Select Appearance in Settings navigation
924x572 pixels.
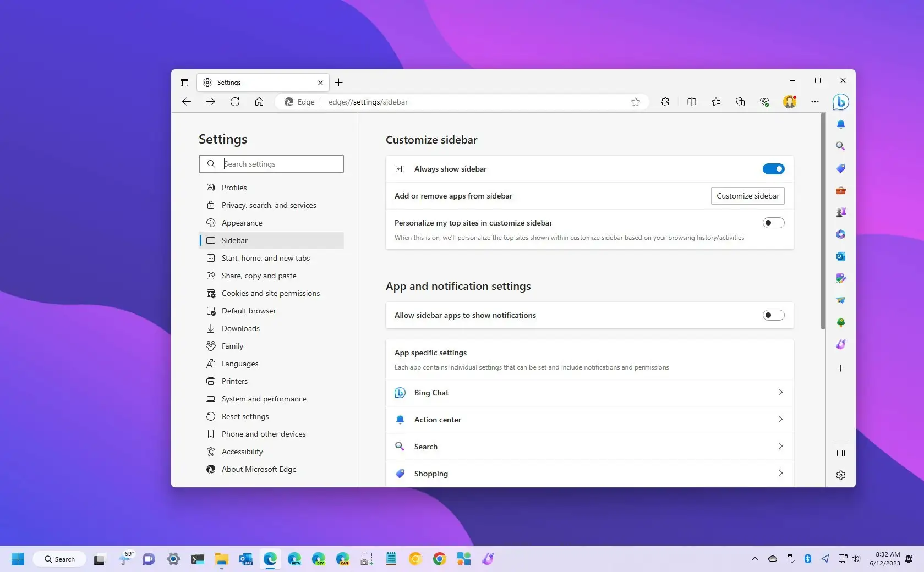[241, 223]
